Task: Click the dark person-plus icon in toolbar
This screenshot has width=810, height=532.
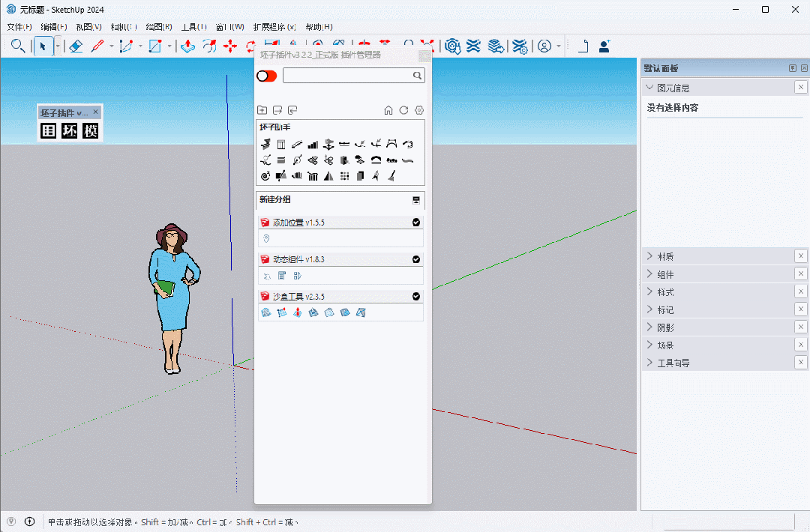Action: tap(604, 46)
